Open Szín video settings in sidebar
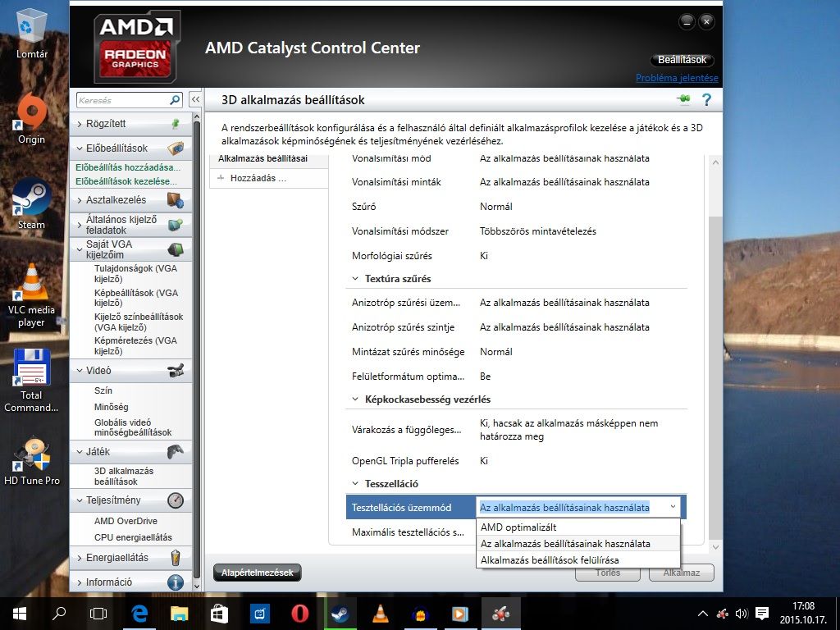 [x=103, y=390]
